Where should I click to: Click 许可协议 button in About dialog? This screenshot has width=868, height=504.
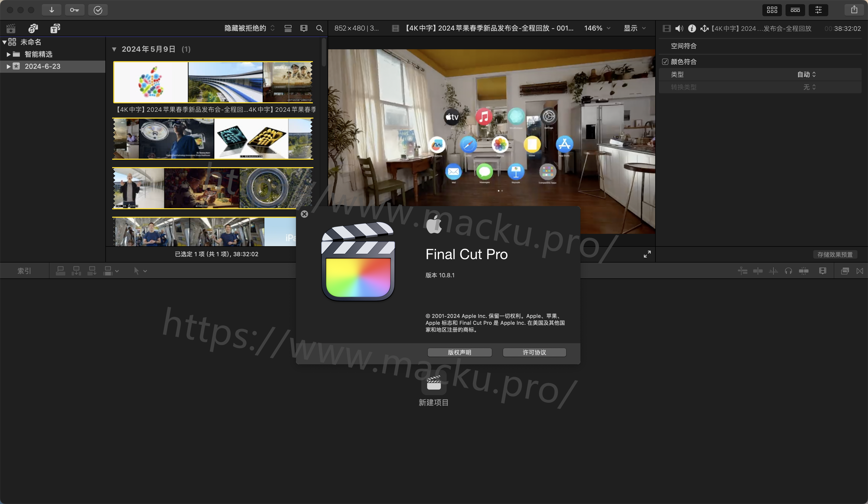point(534,352)
